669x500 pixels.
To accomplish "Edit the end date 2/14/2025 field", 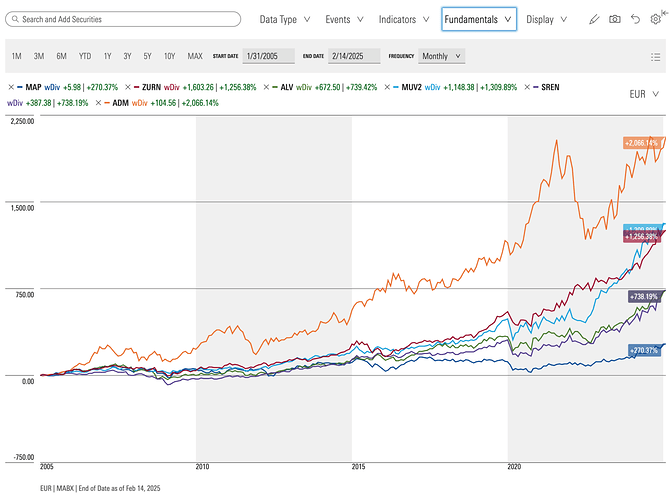I will pos(354,56).
